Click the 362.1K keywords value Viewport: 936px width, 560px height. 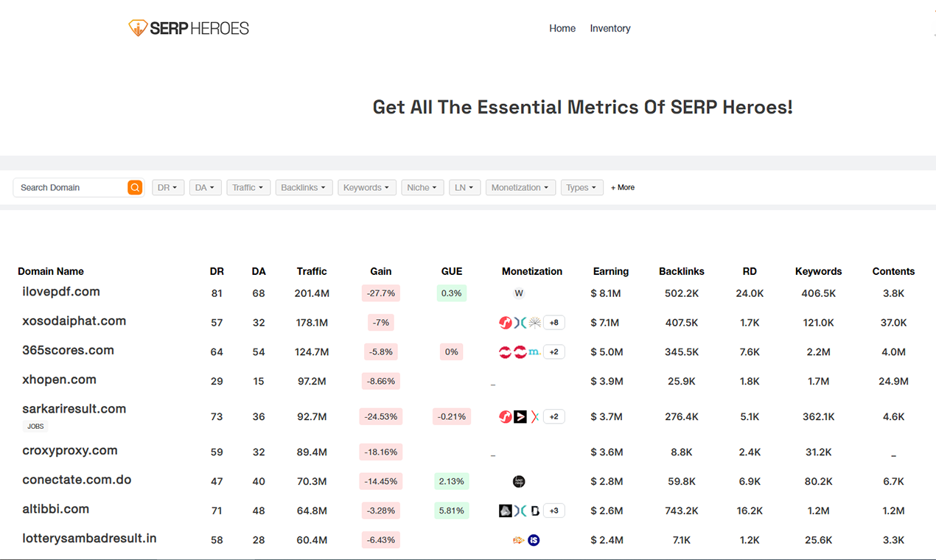818,417
